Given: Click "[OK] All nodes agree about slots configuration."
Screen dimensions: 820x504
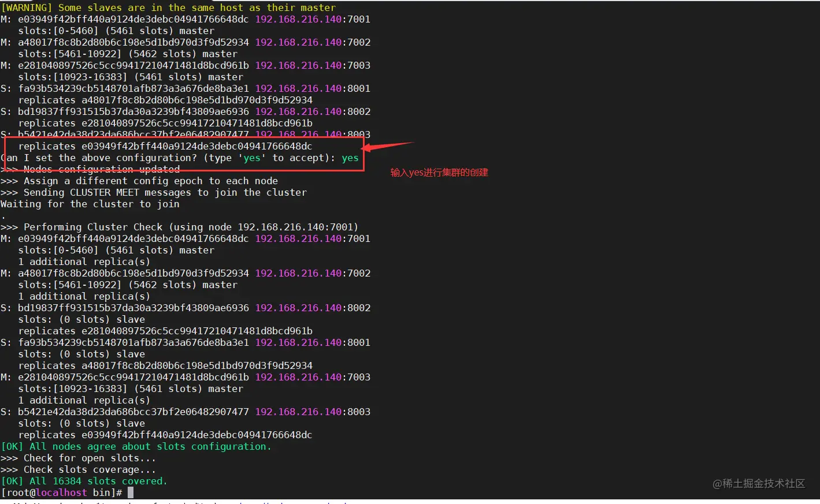Looking at the screenshot, I should pyautogui.click(x=136, y=446).
